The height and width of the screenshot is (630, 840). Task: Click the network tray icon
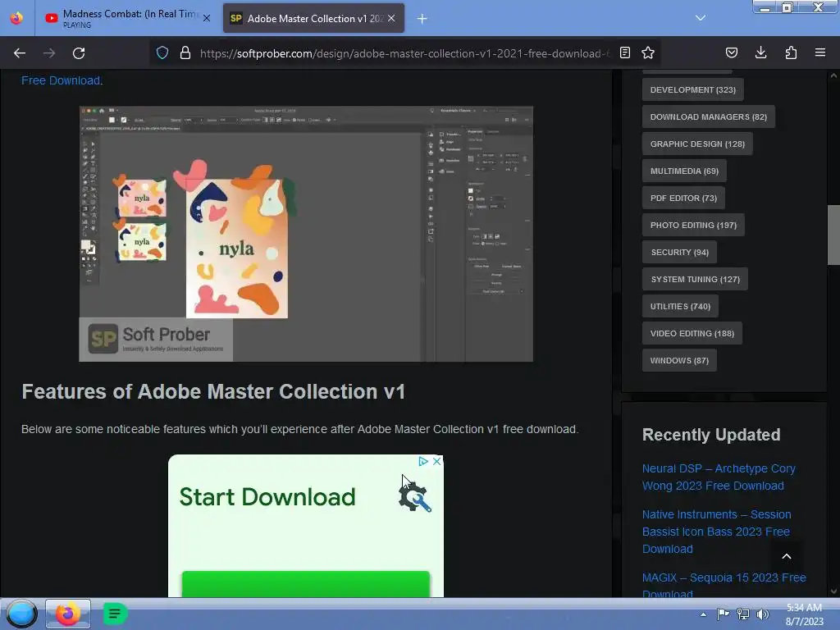[743, 614]
